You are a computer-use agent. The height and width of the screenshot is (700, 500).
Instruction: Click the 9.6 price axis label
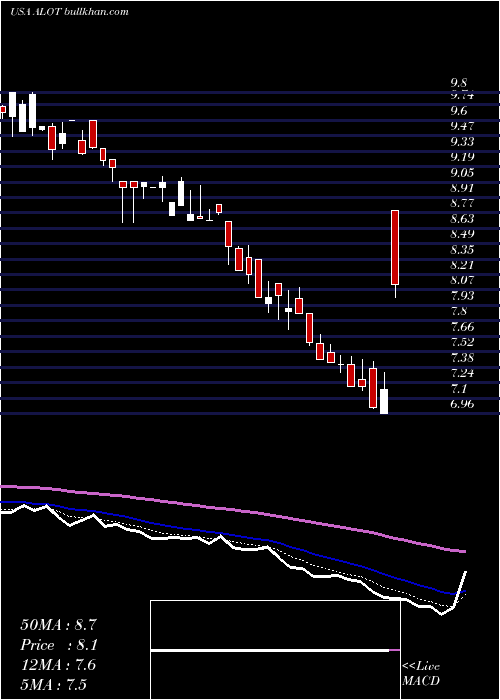(458, 110)
